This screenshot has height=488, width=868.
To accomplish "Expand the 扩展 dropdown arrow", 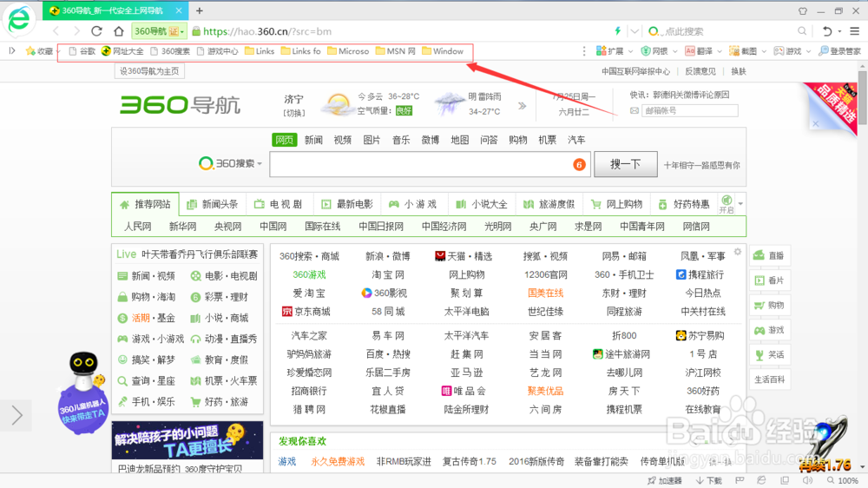I will 630,51.
